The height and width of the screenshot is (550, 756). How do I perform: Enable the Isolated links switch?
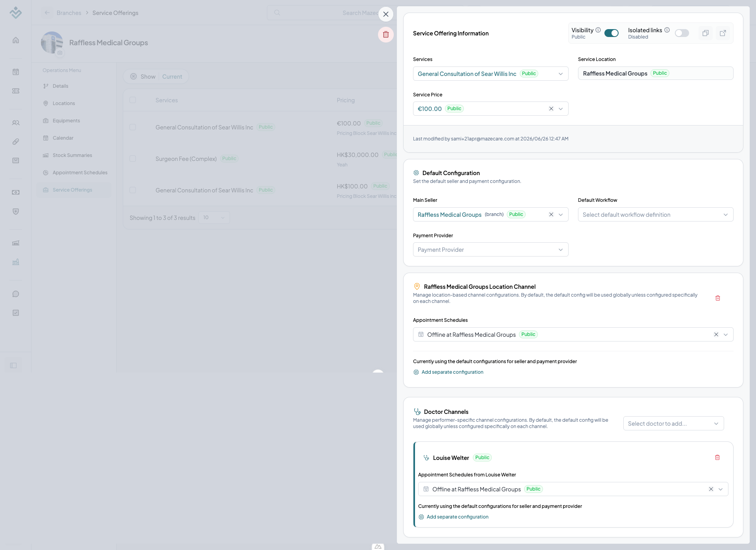tap(682, 33)
